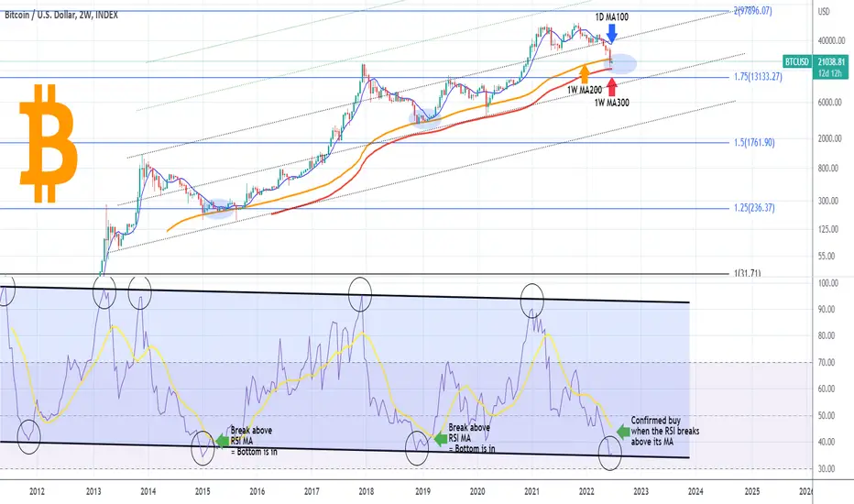
Task: Click 2000.00 on the price axis
Action: pos(829,138)
